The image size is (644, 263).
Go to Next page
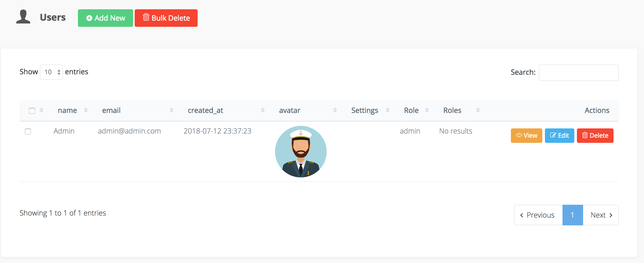click(601, 215)
